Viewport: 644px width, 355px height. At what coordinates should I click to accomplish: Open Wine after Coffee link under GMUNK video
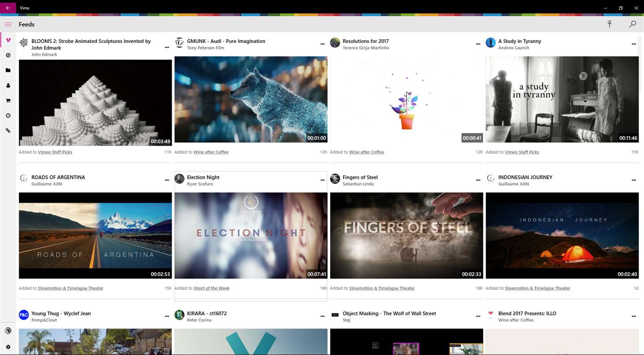click(211, 152)
